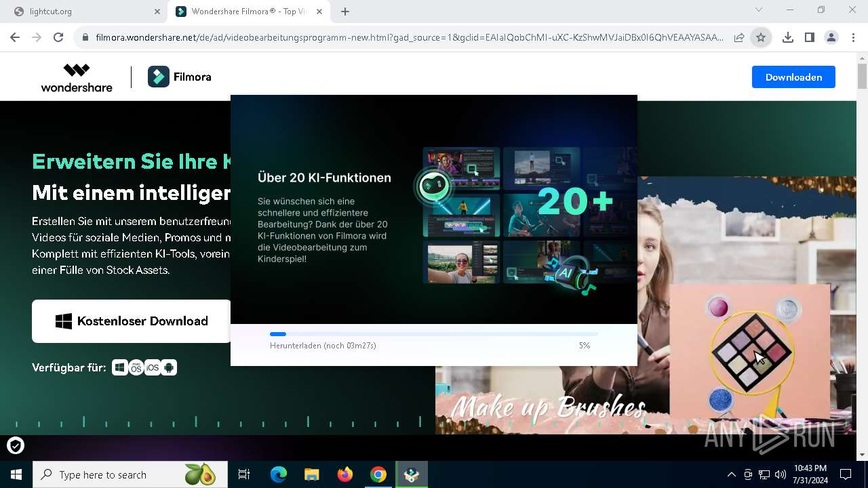868x488 pixels.
Task: Open the clock showing 10:43 PM
Action: [810, 474]
